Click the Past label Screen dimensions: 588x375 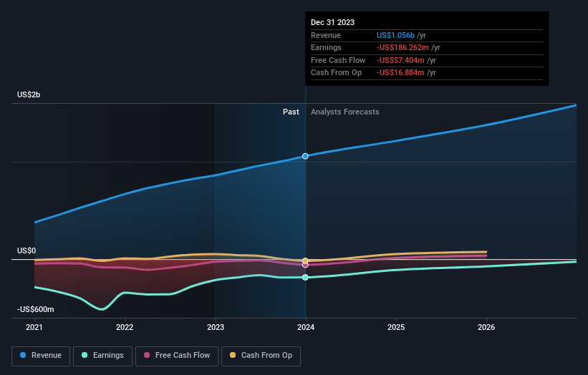point(291,112)
